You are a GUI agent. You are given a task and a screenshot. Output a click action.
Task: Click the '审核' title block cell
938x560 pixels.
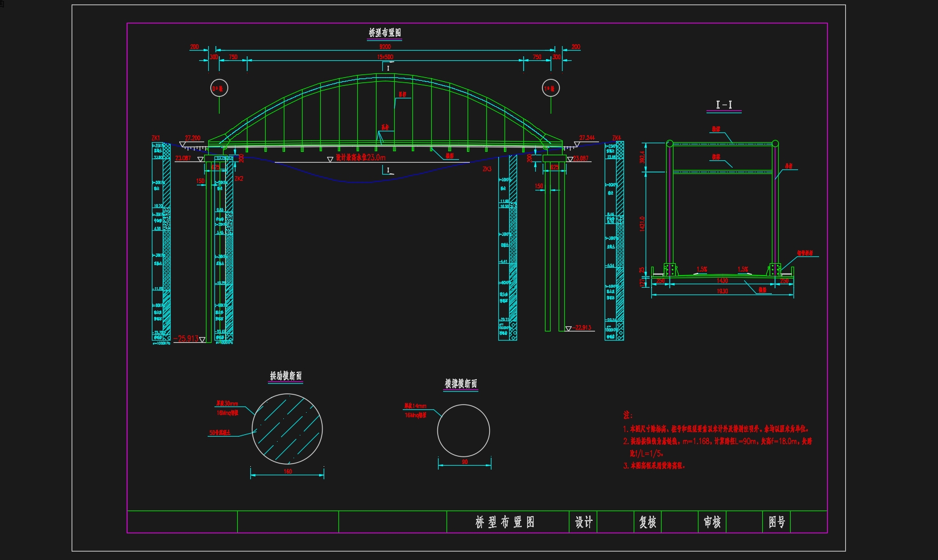(712, 522)
